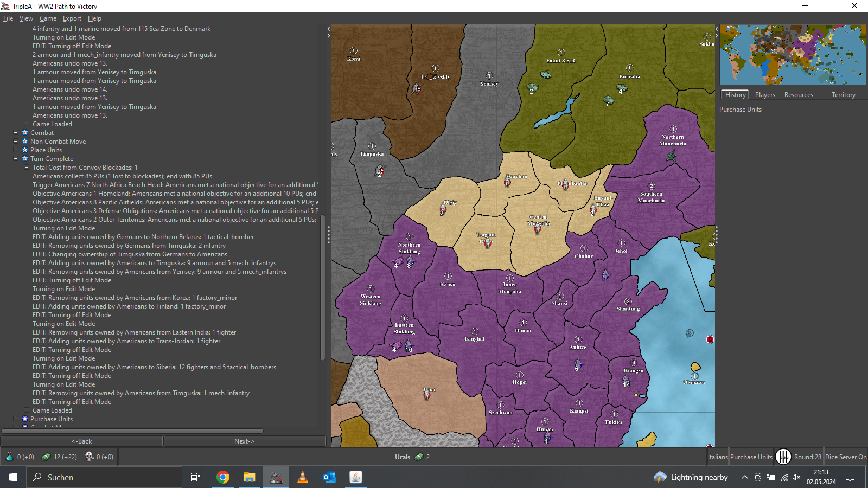Collapse the Turn Complete history node
Image resolution: width=868 pixels, height=488 pixels.
(16, 159)
